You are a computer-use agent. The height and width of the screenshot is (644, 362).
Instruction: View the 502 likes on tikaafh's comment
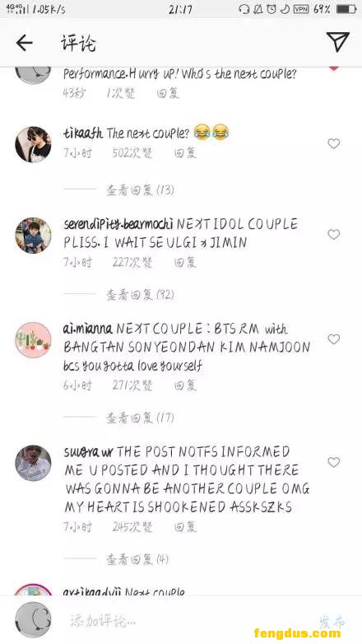pos(132,153)
